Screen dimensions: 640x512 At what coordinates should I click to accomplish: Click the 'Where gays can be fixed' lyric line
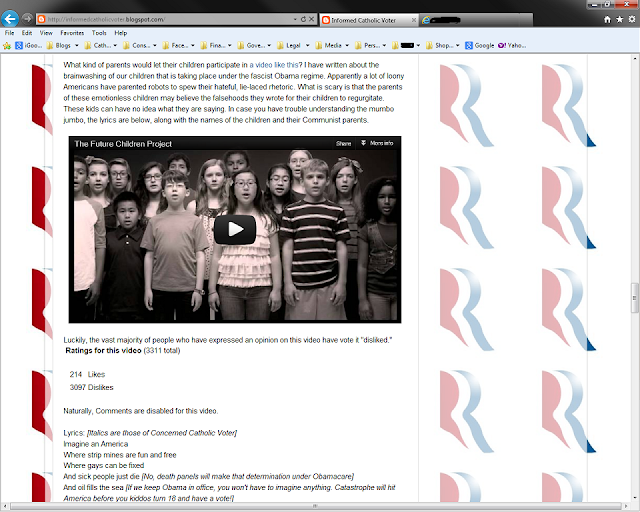pyautogui.click(x=104, y=465)
